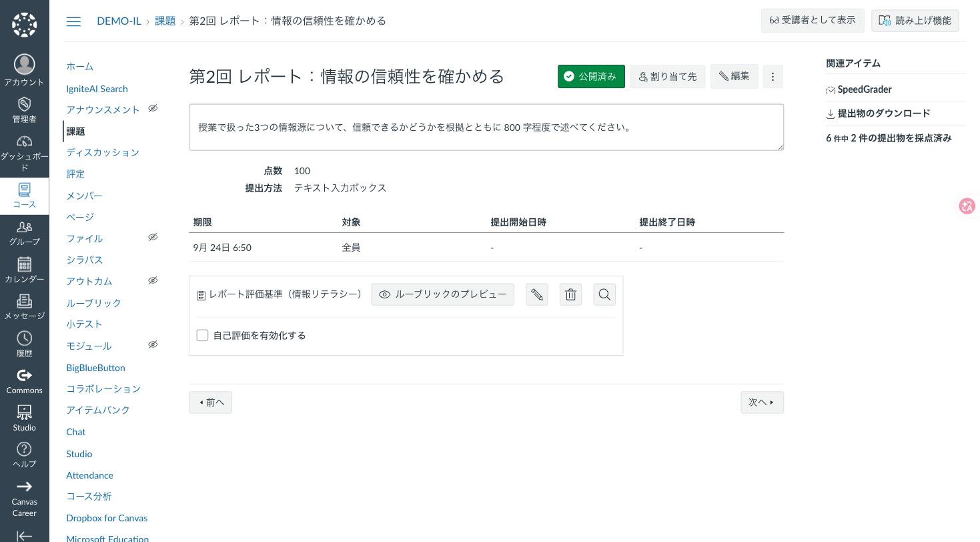Go to next assignment with 次へ
The height and width of the screenshot is (542, 980).
tap(762, 402)
